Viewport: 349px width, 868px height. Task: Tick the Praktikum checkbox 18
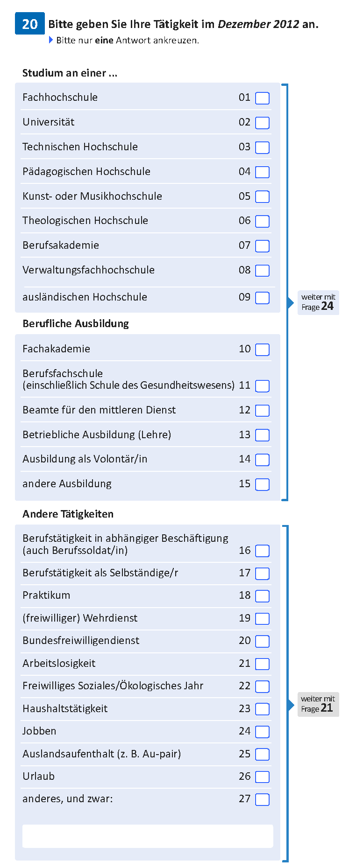pos(263,596)
